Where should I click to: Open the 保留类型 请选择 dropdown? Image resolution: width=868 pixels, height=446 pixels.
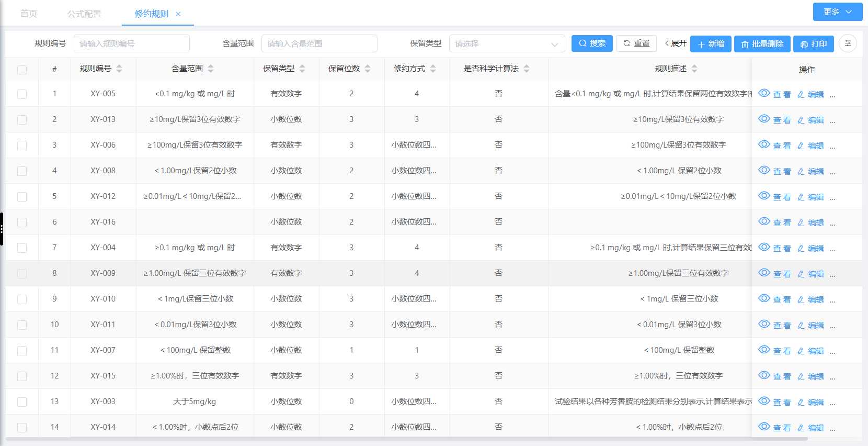(x=507, y=43)
